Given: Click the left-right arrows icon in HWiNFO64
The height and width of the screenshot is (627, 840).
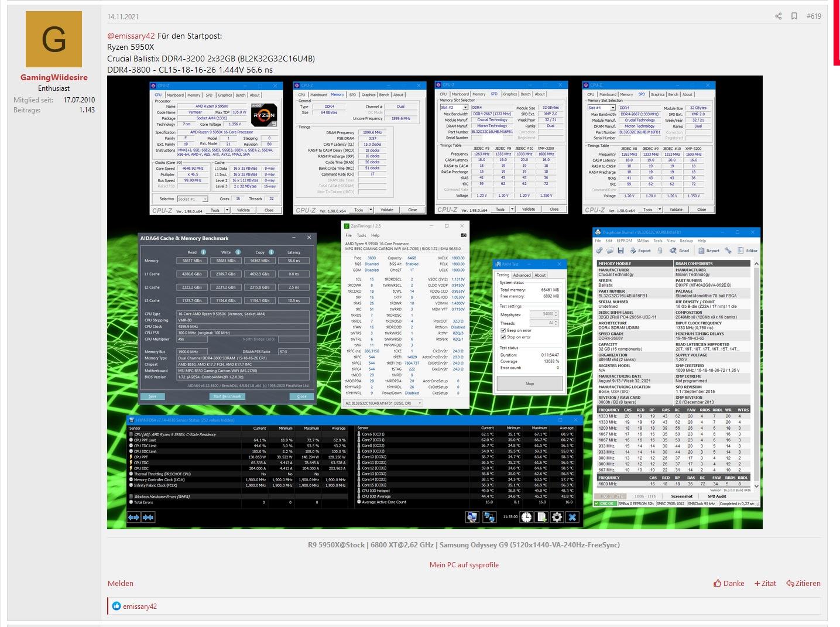Looking at the screenshot, I should coord(134,517).
